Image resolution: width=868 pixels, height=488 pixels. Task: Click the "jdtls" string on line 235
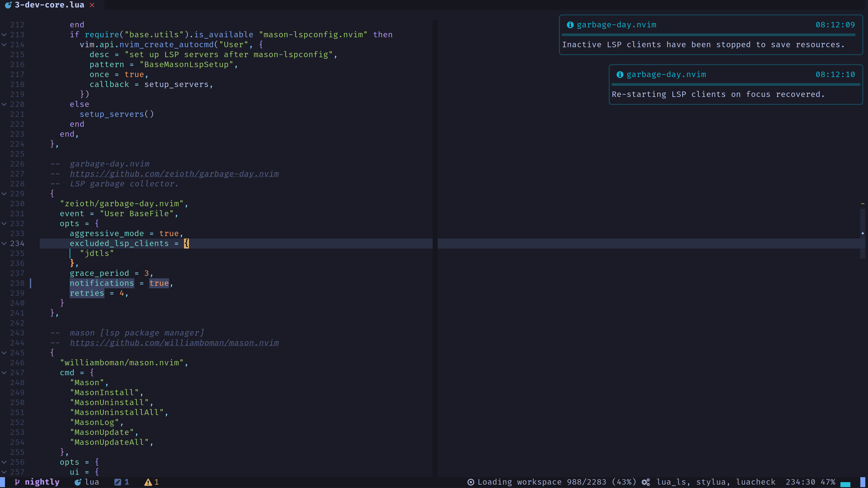pos(97,253)
